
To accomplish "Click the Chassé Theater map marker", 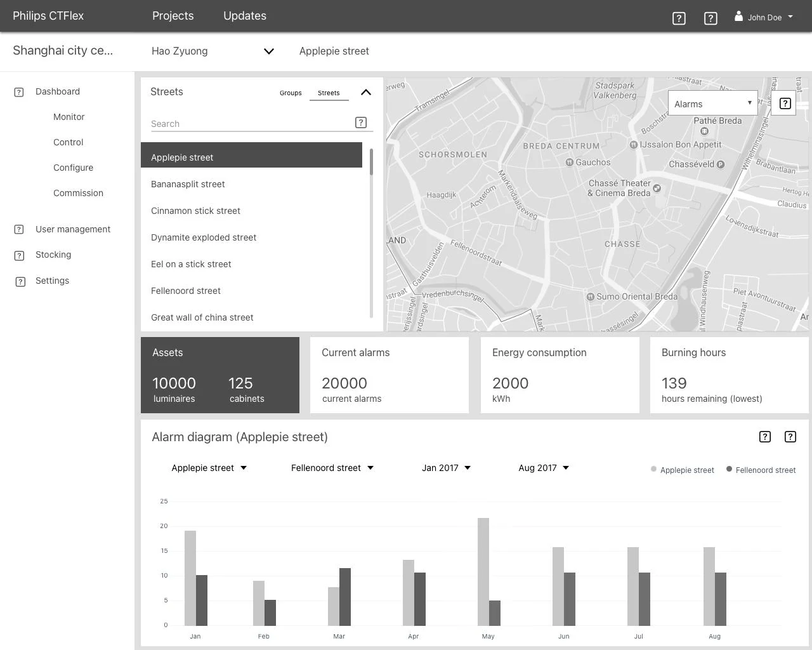I will coord(657,188).
